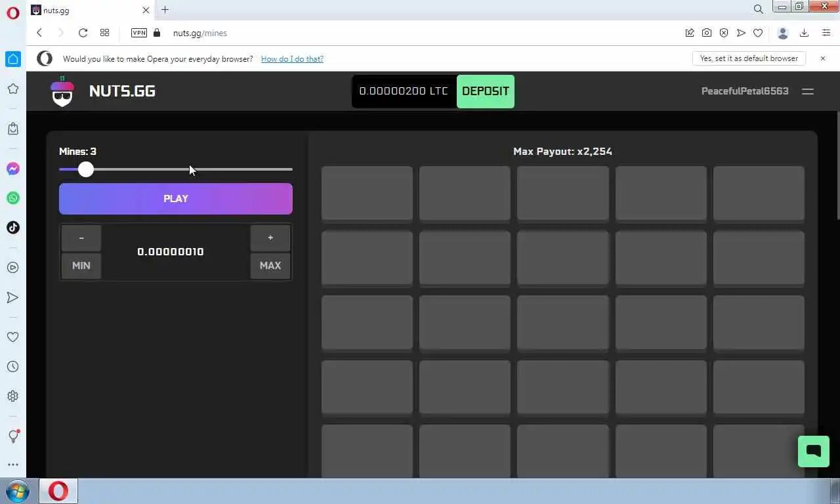Open the Easy Setup sliders icon
This screenshot has width=840, height=504.
[x=826, y=33]
